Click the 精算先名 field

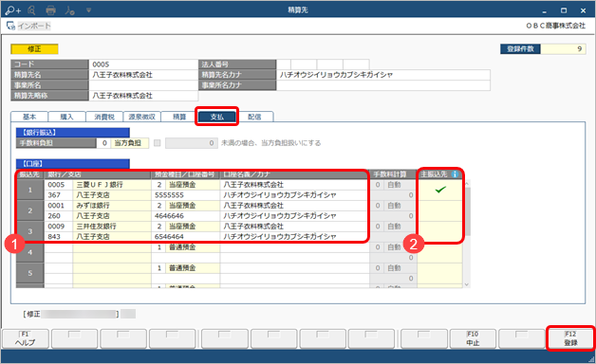[143, 75]
